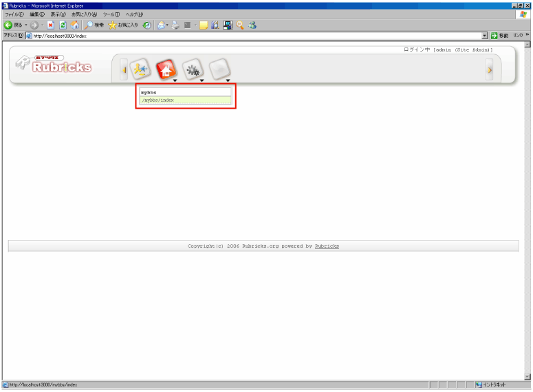Open the Forward history dropdown arrow
The image size is (533, 392).
click(x=42, y=25)
